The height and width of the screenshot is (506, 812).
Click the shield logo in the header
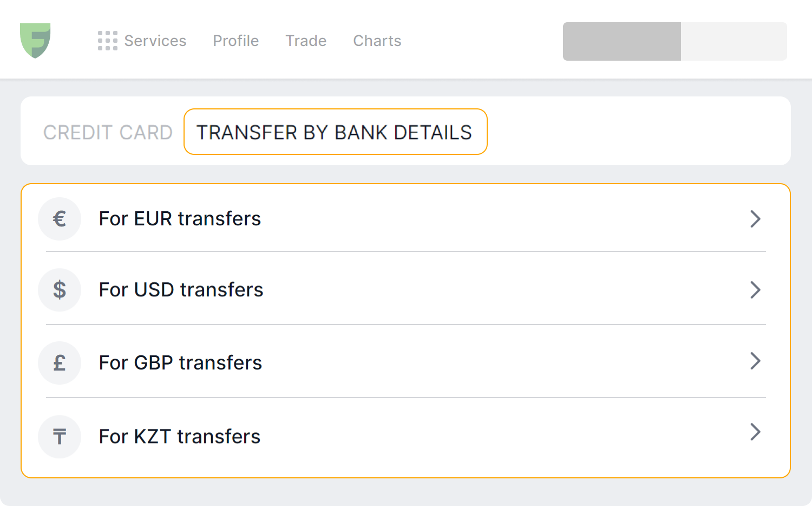36,41
